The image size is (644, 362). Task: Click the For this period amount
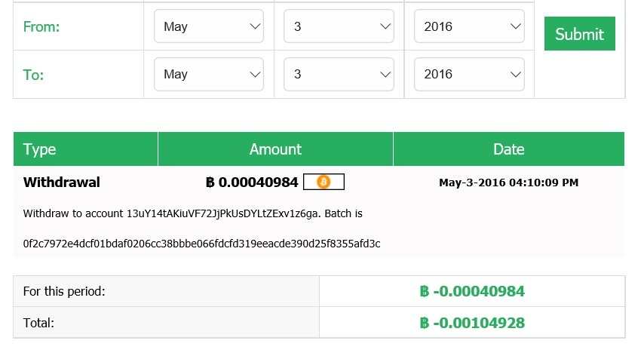pyautogui.click(x=472, y=291)
